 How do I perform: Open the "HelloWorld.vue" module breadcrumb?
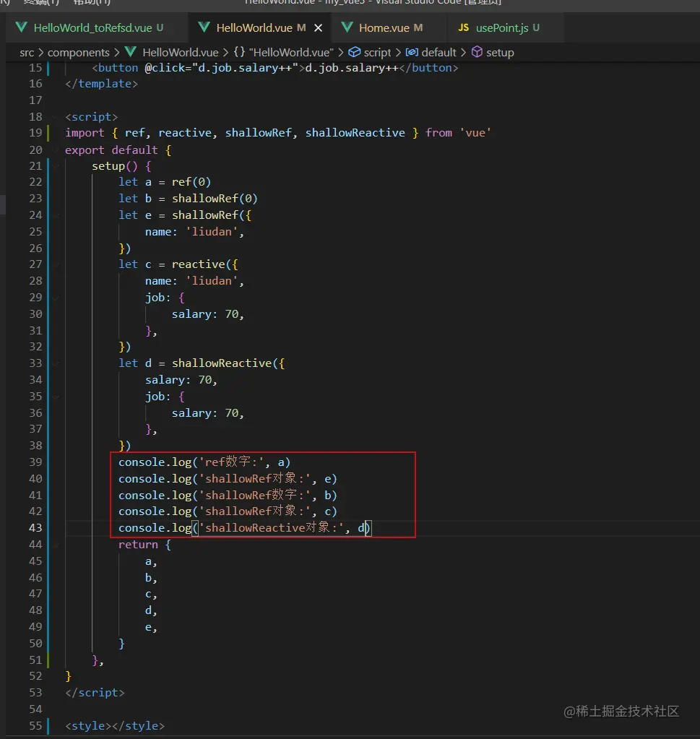291,52
